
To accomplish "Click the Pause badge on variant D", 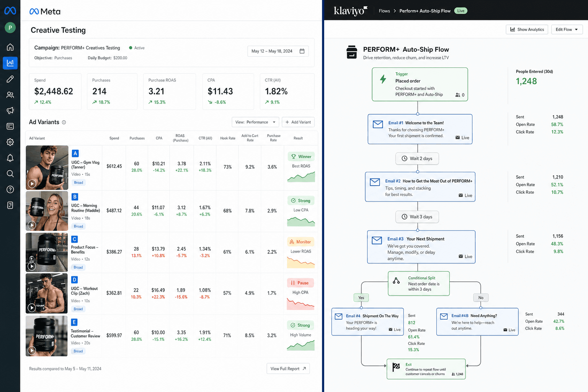I will pos(301,283).
